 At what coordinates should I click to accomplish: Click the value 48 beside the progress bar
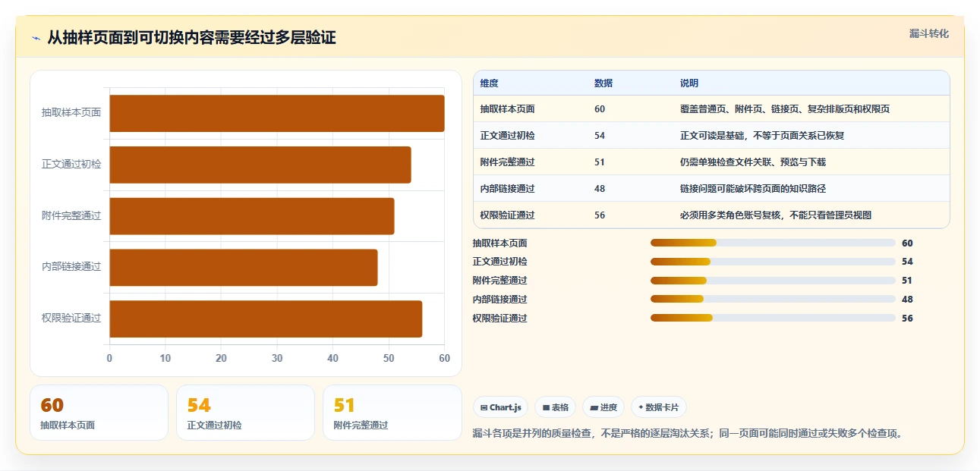click(x=907, y=300)
